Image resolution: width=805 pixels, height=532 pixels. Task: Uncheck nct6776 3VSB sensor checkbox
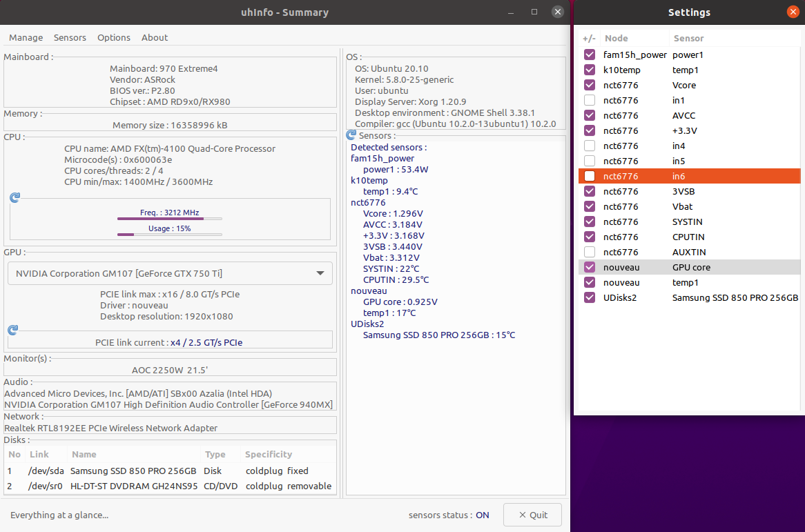(590, 191)
